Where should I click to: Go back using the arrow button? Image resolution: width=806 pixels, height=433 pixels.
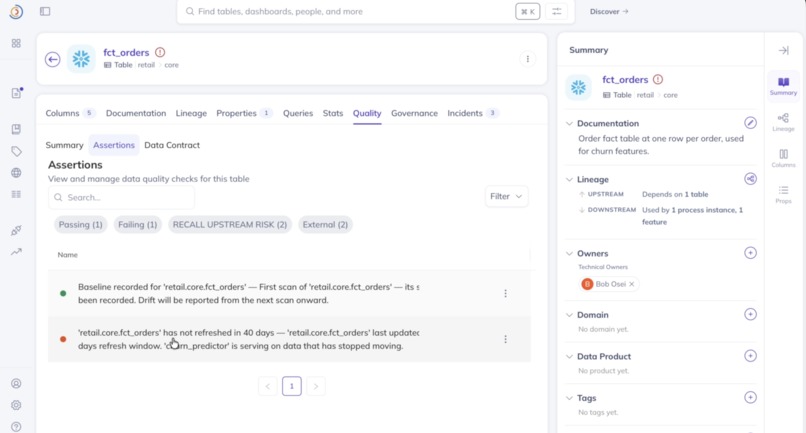[52, 59]
